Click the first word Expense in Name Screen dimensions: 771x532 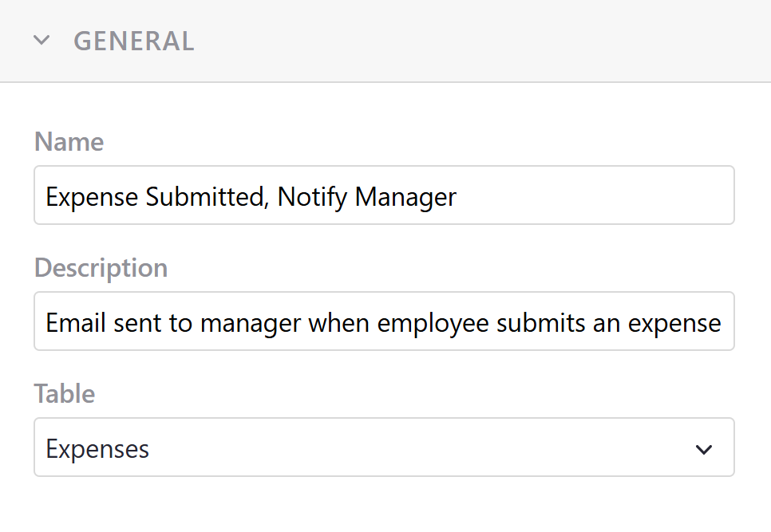point(93,196)
